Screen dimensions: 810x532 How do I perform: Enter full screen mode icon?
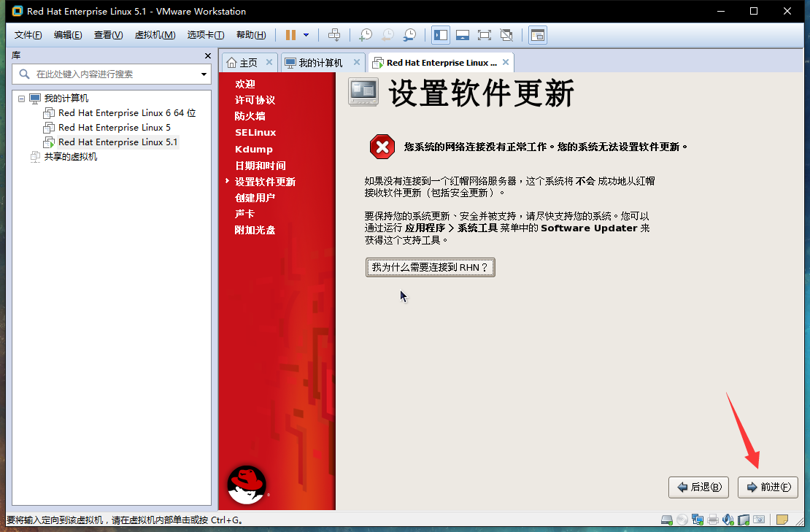point(485,35)
